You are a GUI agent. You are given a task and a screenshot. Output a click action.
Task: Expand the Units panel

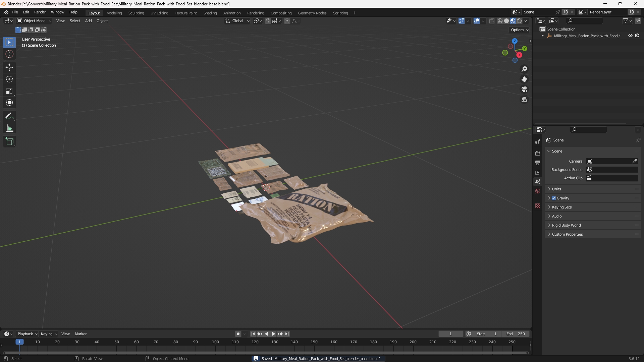pyautogui.click(x=593, y=189)
